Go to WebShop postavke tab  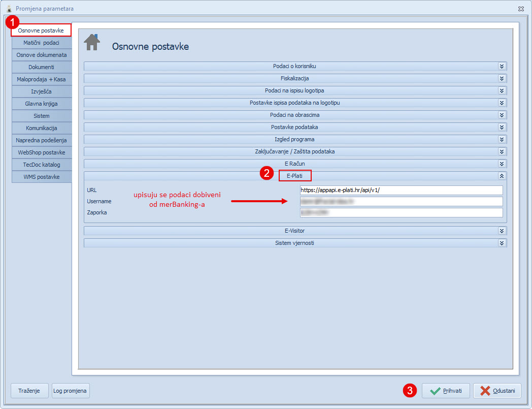(41, 152)
